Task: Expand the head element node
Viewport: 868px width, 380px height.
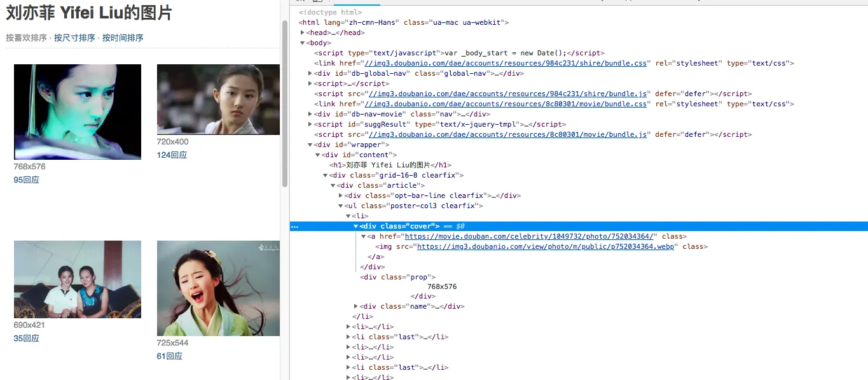Action: pos(303,32)
